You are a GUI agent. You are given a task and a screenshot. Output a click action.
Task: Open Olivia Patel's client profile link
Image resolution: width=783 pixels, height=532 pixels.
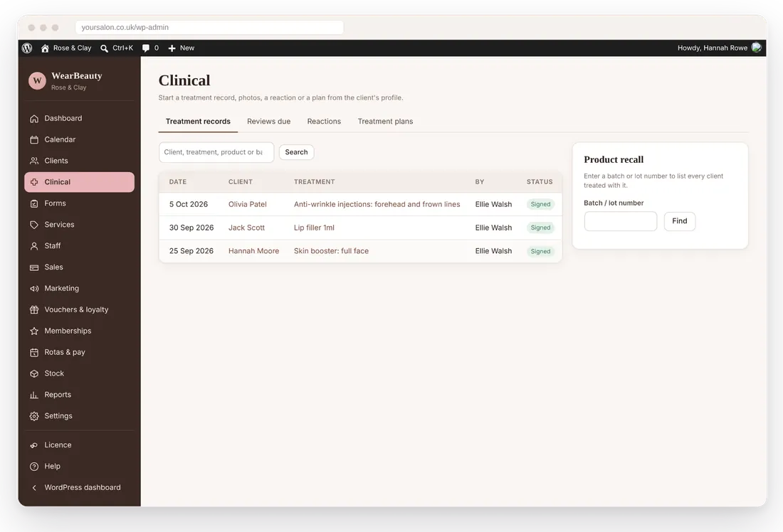coord(247,204)
